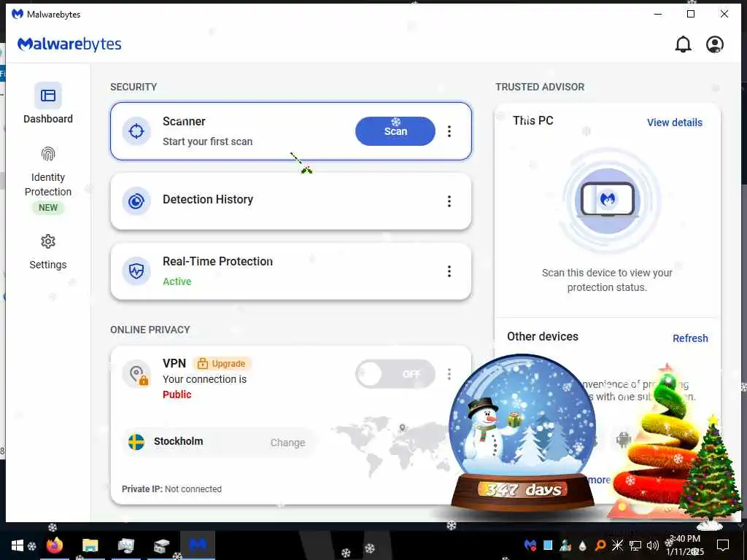Open the Dashboard sidebar tab
This screenshot has width=747, height=560.
click(47, 104)
